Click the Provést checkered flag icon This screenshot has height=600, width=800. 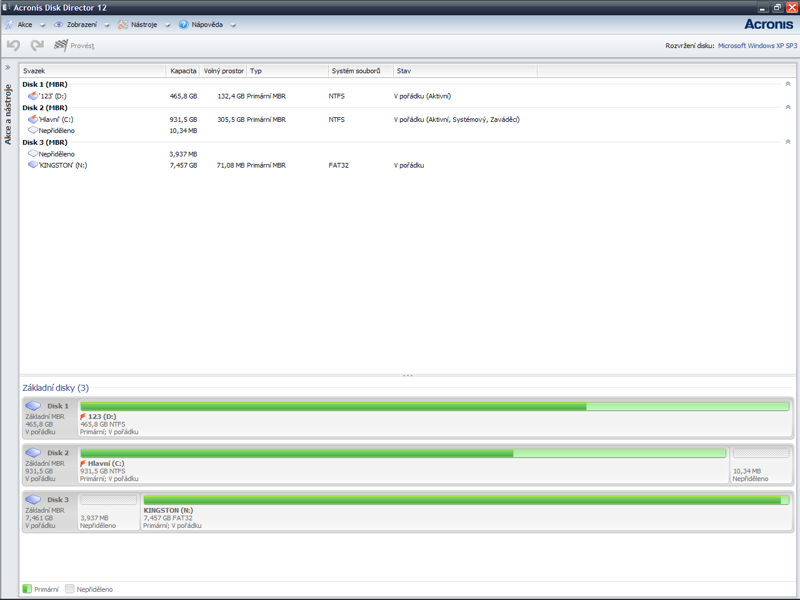click(61, 45)
